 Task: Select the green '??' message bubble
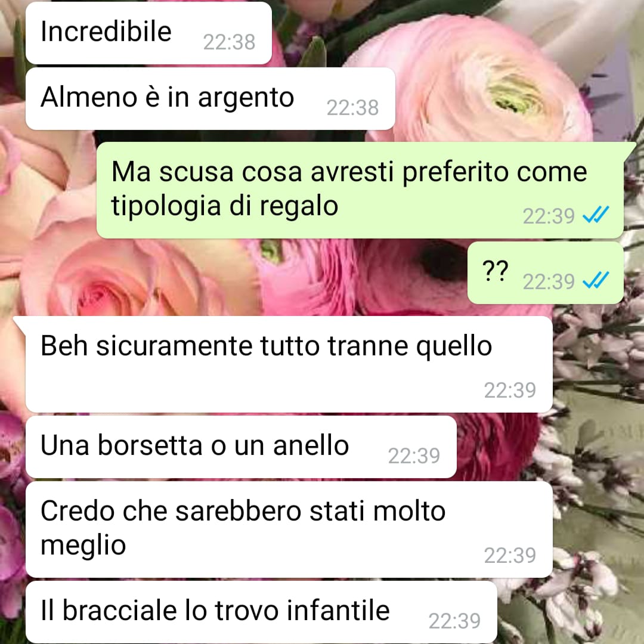546,273
